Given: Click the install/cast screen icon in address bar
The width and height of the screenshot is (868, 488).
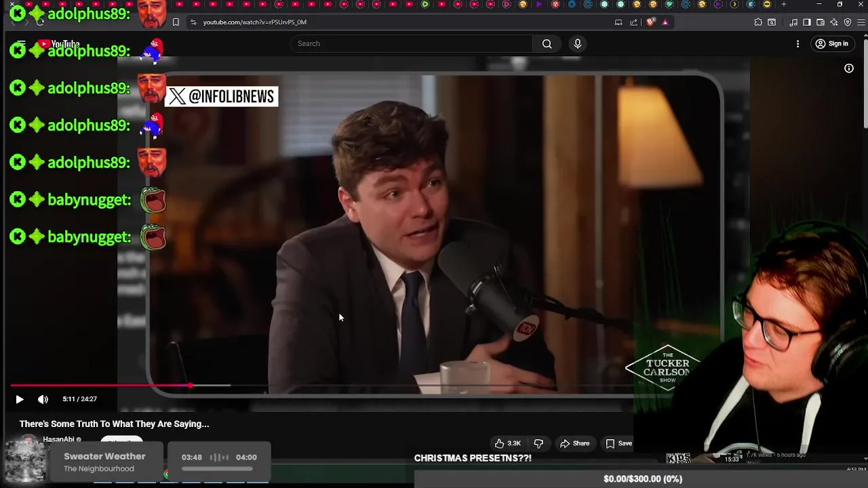Looking at the screenshot, I should (x=618, y=22).
